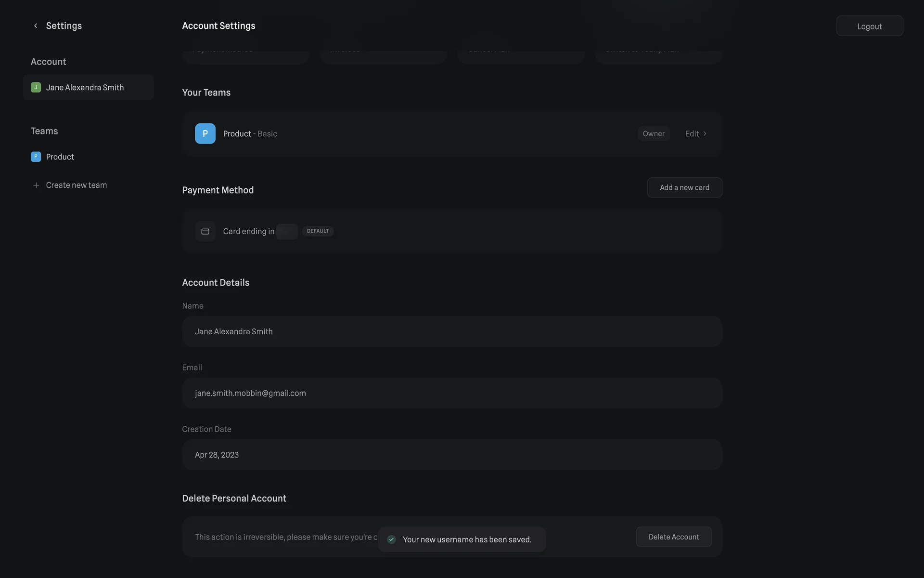Screen dimensions: 924x578
Task: Click the green checkmark in notification
Action: click(392, 539)
